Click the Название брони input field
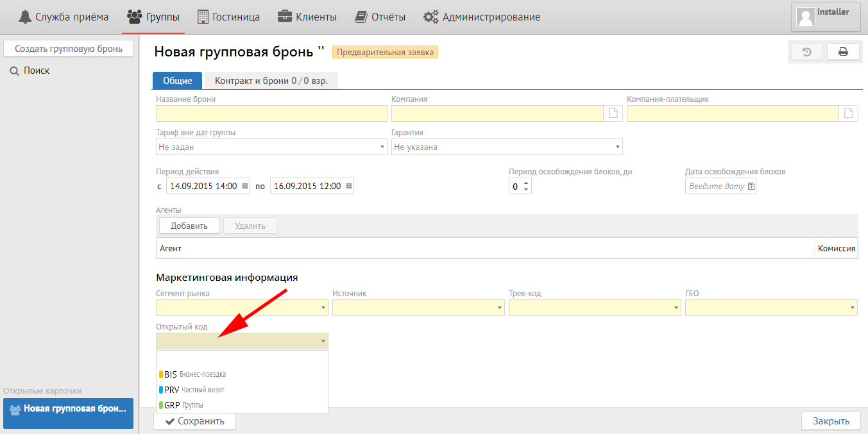Screen dimensions: 868x434 [271, 113]
